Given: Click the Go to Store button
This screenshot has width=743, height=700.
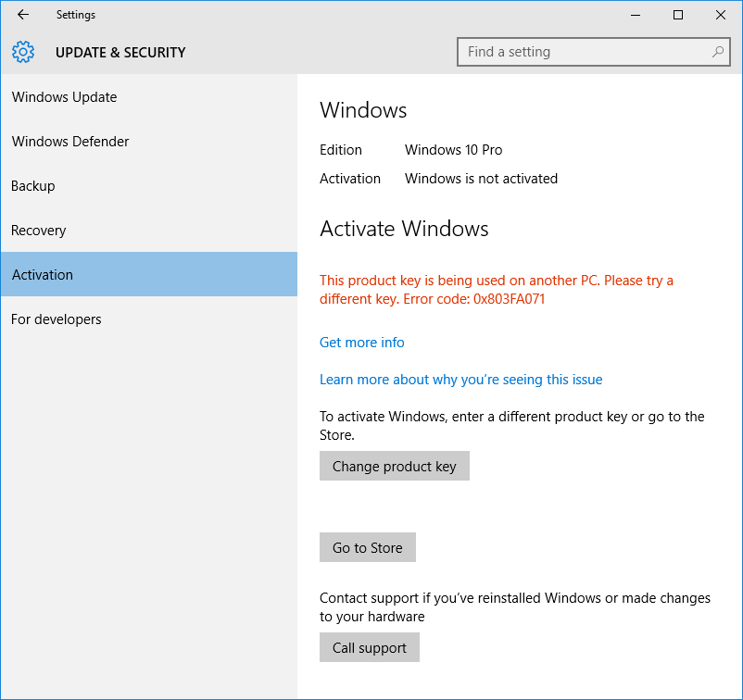Looking at the screenshot, I should click(x=367, y=547).
